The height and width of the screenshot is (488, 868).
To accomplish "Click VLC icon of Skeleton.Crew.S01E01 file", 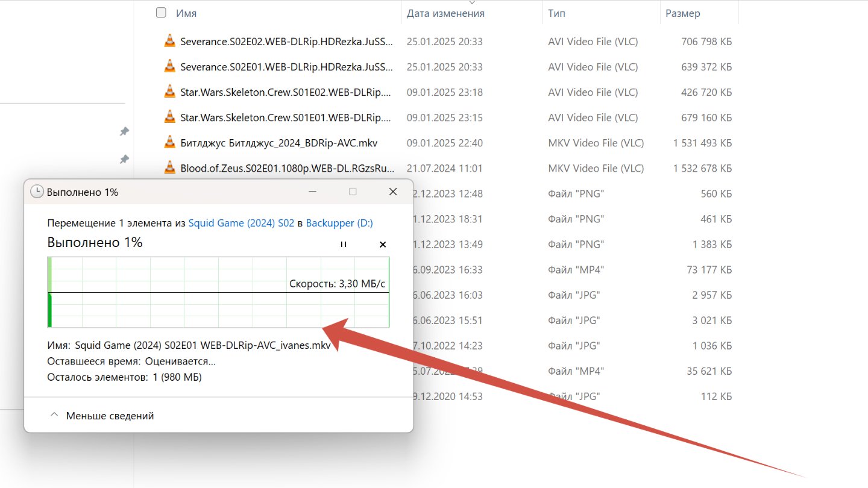I will [x=170, y=117].
